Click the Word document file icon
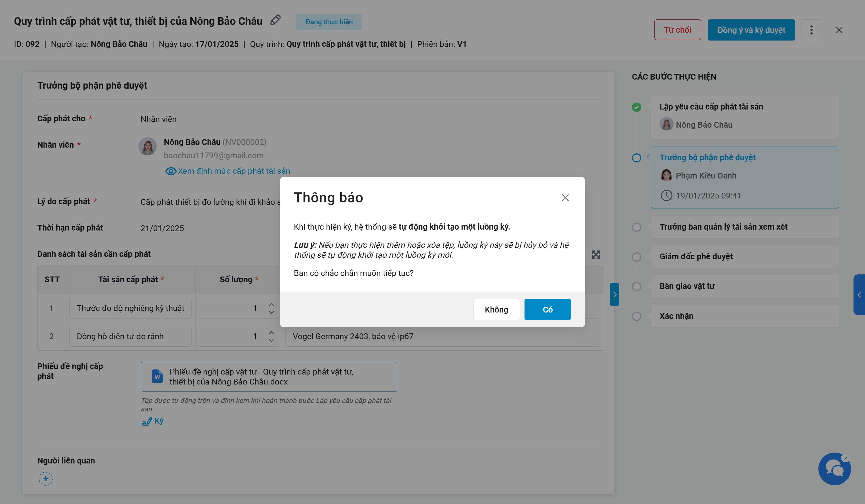 (x=157, y=376)
